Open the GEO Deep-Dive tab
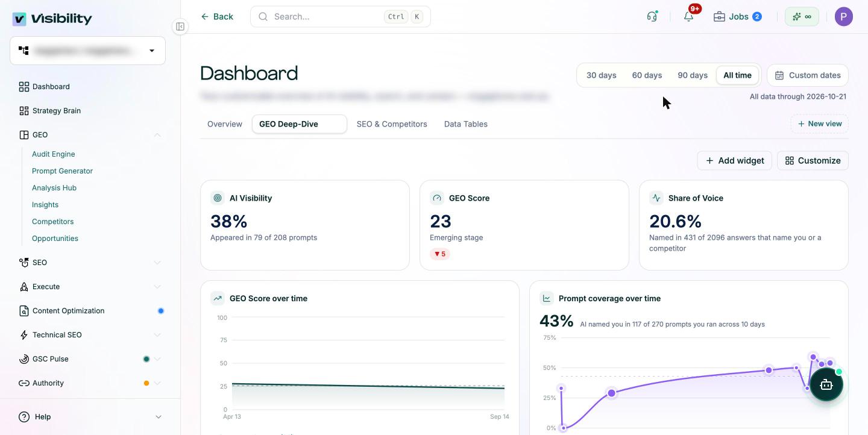The image size is (868, 435). pos(300,124)
